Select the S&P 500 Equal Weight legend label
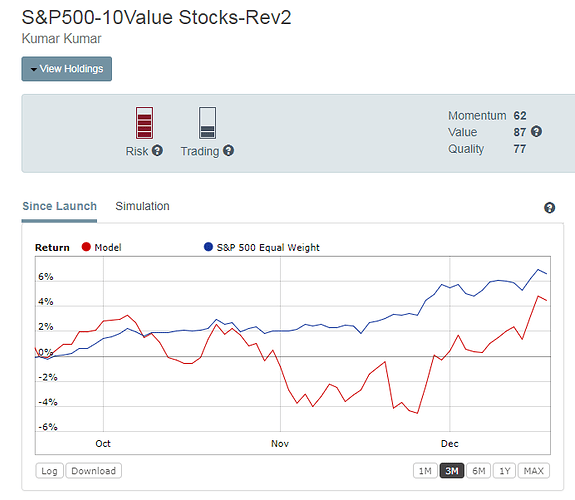 point(268,248)
